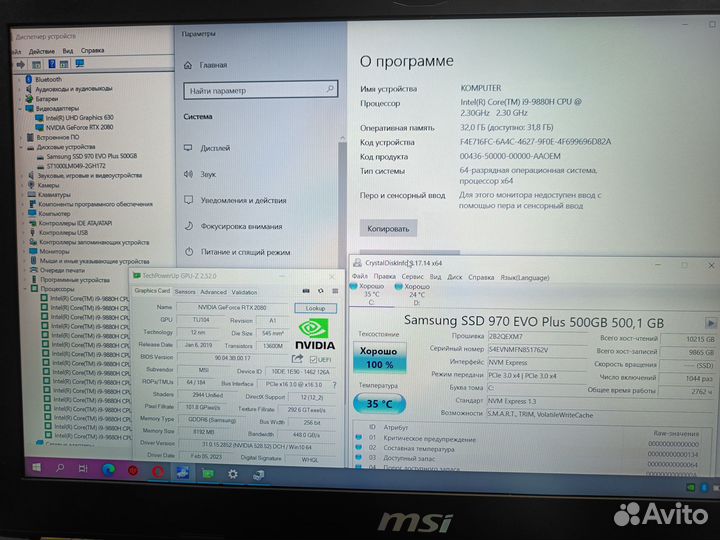Expand the Батареи tree node
The width and height of the screenshot is (720, 540).
[x=19, y=99]
